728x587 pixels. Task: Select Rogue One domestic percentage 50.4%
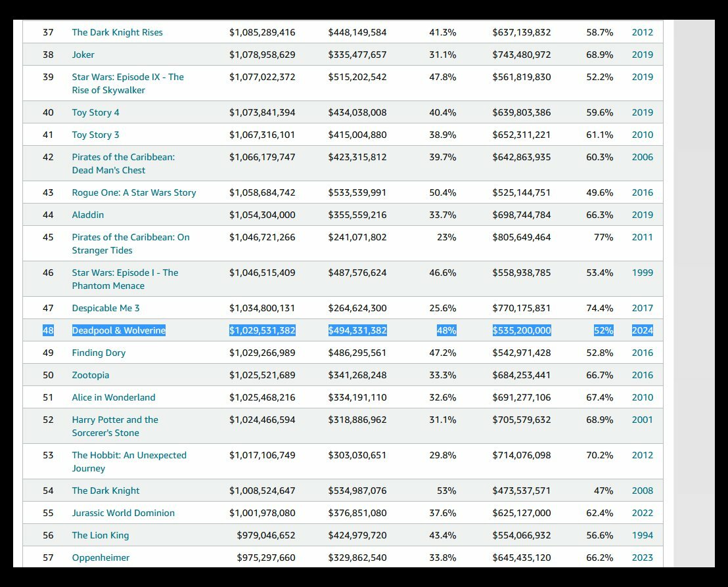(442, 192)
